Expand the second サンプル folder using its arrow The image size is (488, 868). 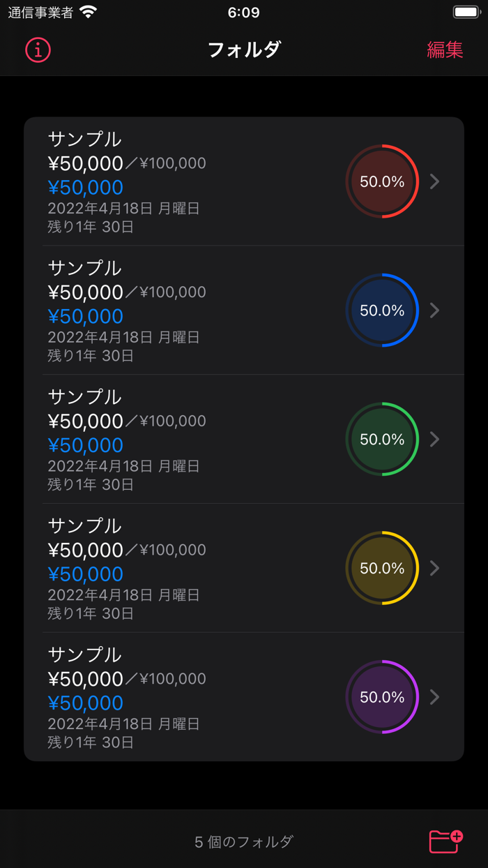coord(435,310)
